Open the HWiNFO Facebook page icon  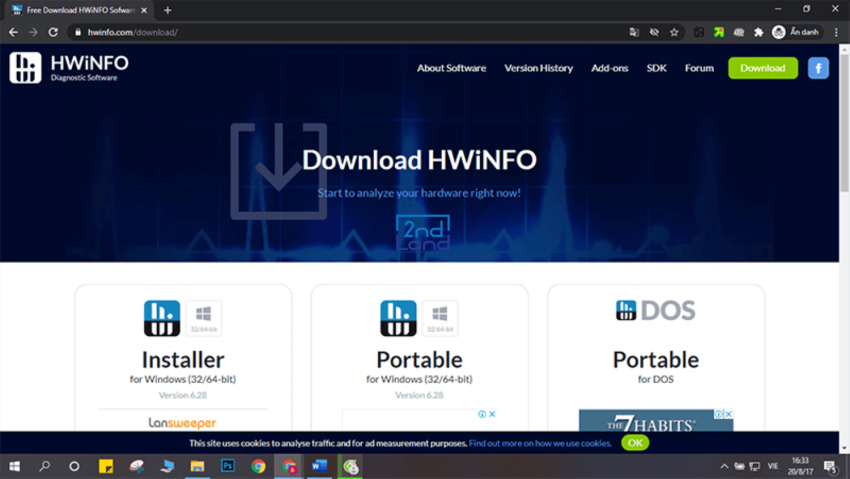[818, 68]
